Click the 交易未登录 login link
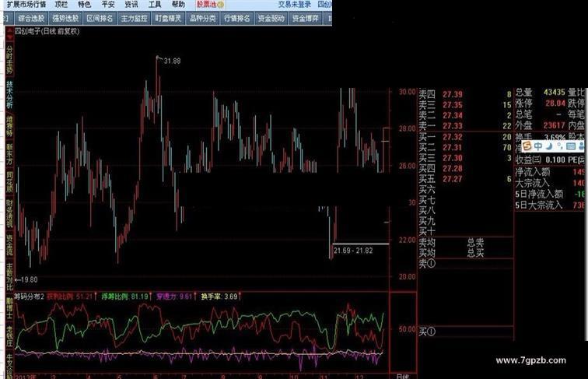This screenshot has height=379, width=588. (x=294, y=5)
